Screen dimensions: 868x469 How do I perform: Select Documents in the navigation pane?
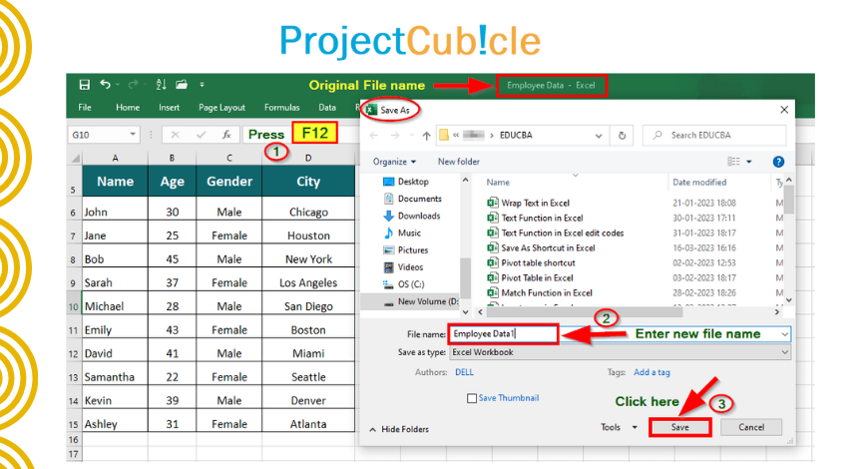pyautogui.click(x=412, y=199)
